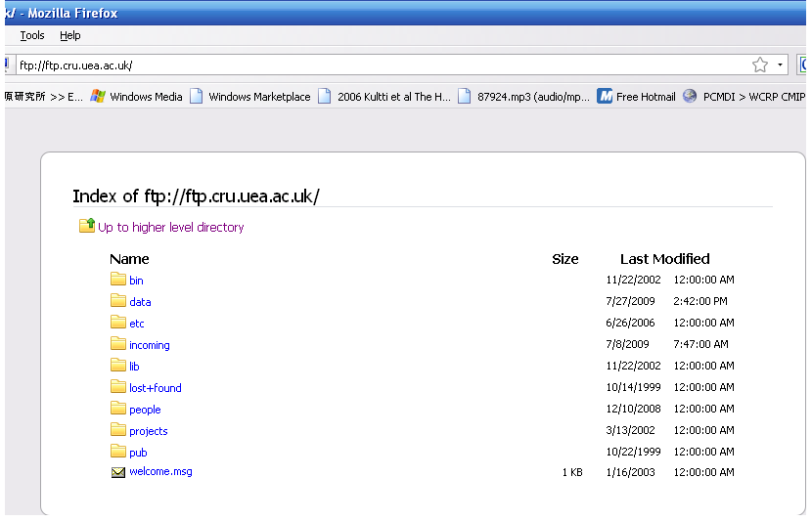Open the address bar history dropdown arrow
Viewport: 812px width, 521px height.
[x=780, y=65]
